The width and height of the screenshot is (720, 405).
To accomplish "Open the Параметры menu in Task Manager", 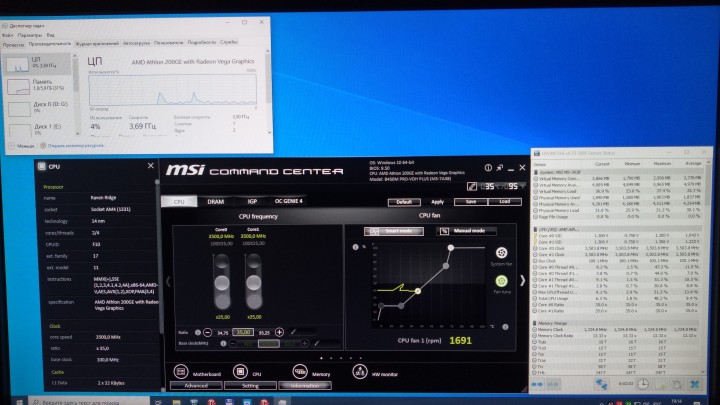I will [29, 35].
